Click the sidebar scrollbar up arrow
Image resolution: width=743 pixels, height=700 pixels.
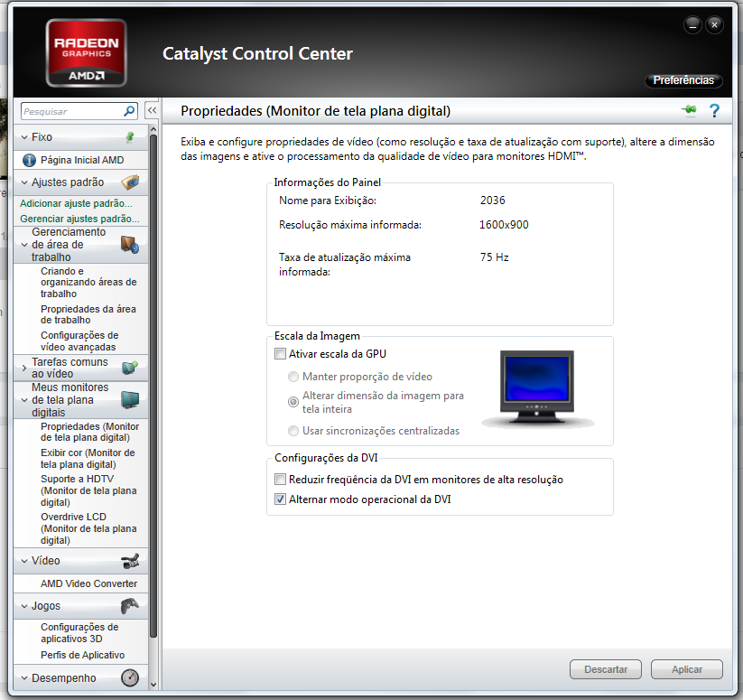[x=153, y=129]
